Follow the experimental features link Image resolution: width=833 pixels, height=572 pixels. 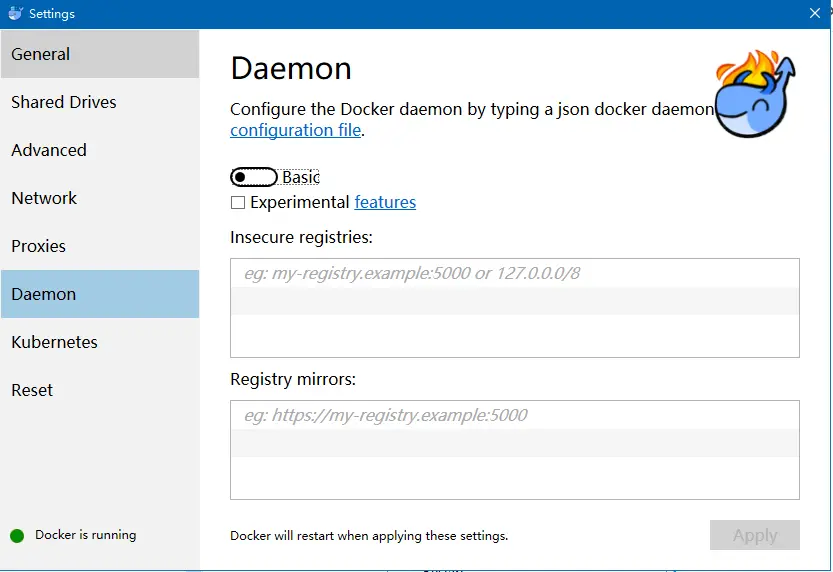point(385,202)
